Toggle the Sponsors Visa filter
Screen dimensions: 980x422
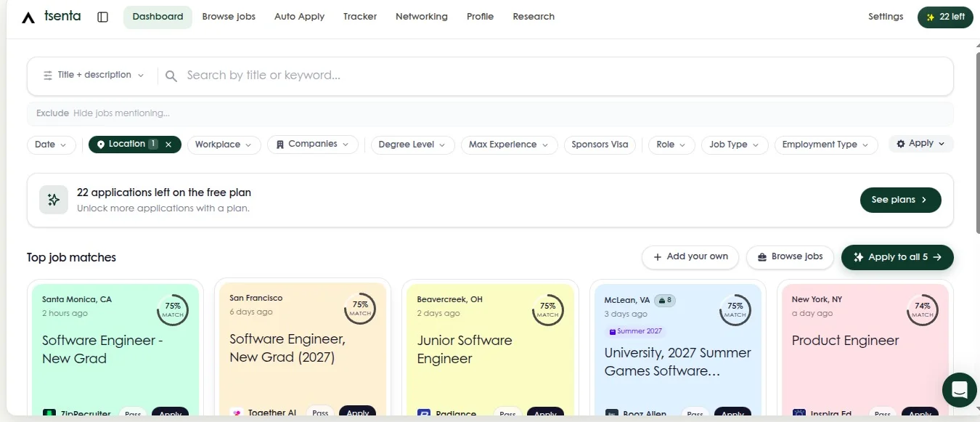click(600, 145)
